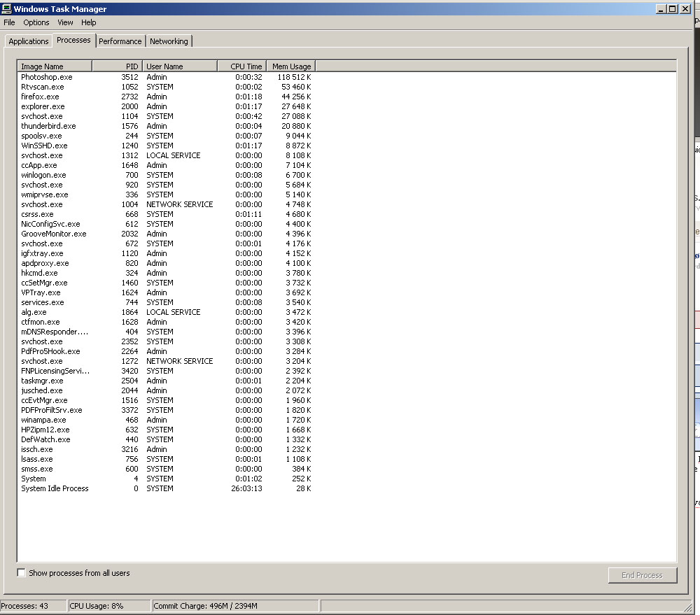Select the apdproxy.exe process
The height and width of the screenshot is (615, 700).
[x=166, y=263]
